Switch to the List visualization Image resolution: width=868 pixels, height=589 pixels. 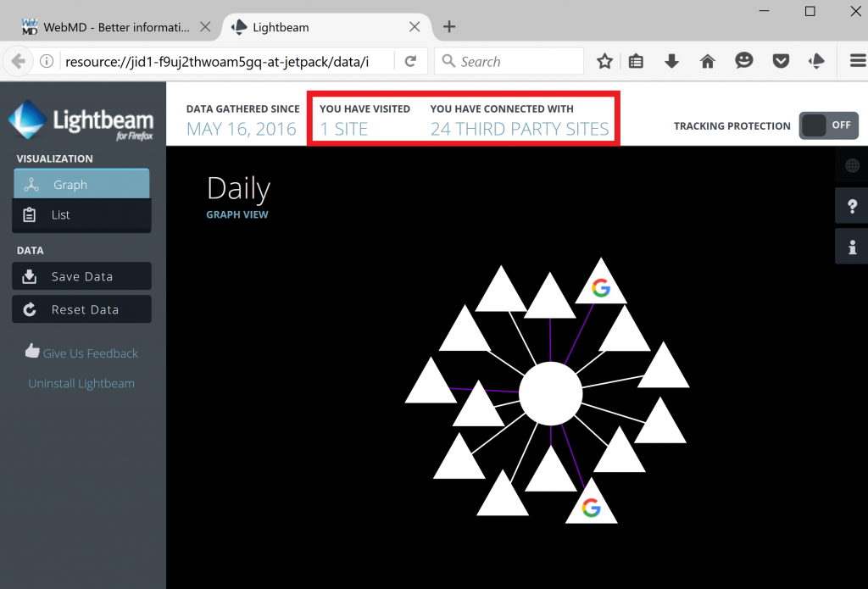tap(81, 214)
